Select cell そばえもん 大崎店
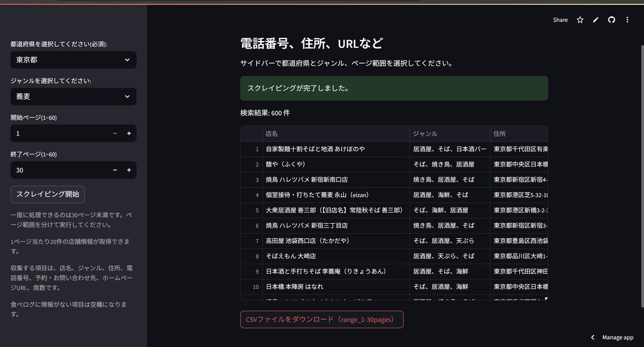644x347 pixels. click(336, 256)
